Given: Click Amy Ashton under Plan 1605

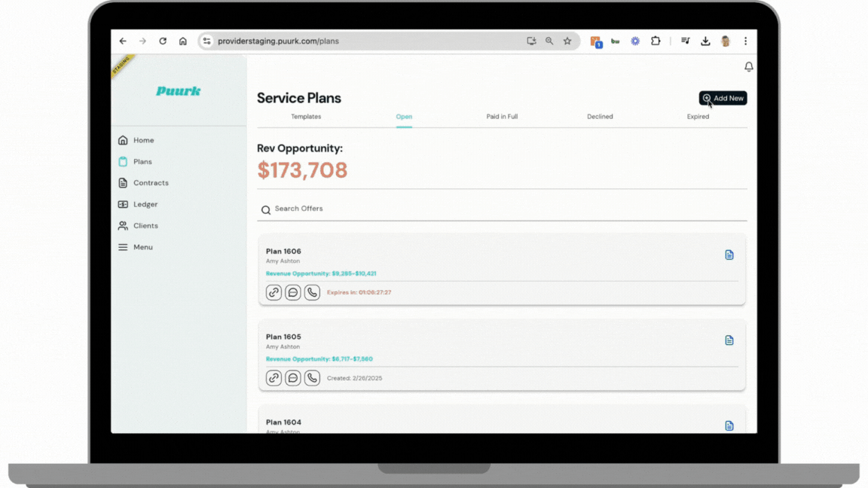Looking at the screenshot, I should (x=283, y=347).
